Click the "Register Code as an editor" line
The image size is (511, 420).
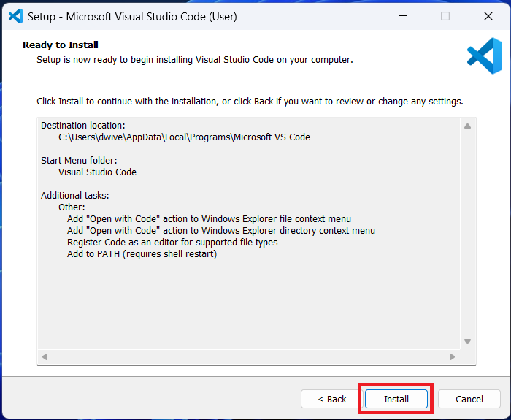pos(172,243)
